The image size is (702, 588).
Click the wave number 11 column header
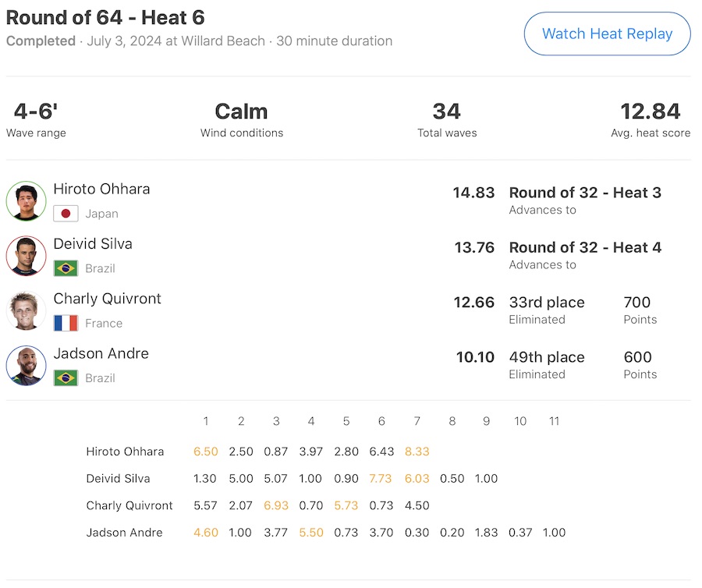click(554, 421)
